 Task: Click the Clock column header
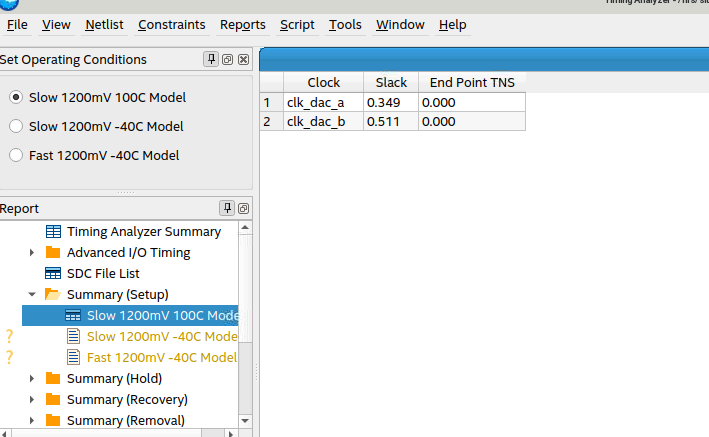[323, 82]
